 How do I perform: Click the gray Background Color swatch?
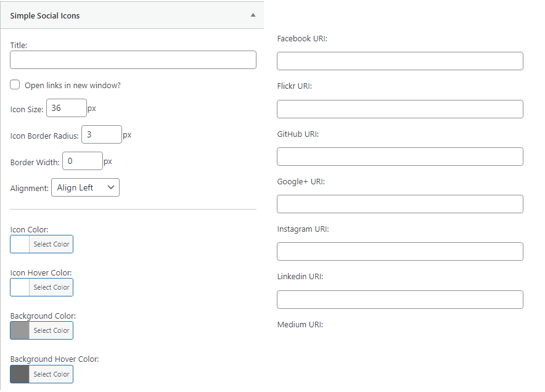[x=20, y=330]
